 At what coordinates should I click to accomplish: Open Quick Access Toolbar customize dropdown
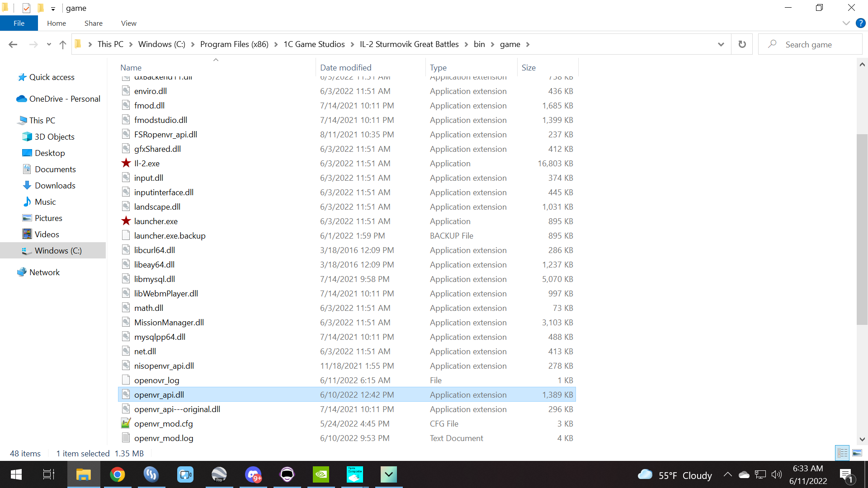[x=53, y=8]
